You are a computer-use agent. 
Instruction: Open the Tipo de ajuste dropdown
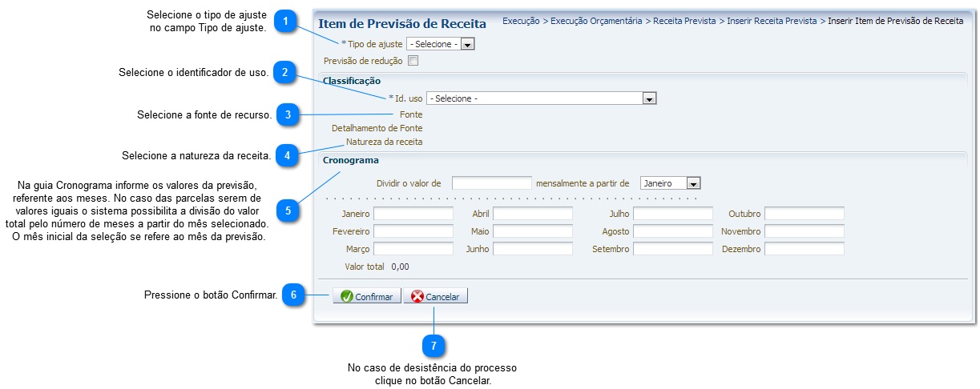pyautogui.click(x=441, y=44)
